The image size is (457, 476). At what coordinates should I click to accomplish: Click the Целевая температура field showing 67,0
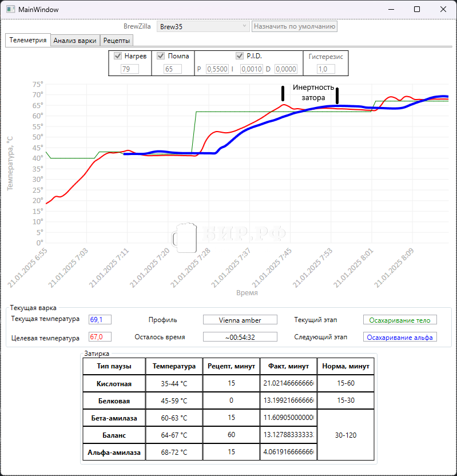click(x=100, y=337)
